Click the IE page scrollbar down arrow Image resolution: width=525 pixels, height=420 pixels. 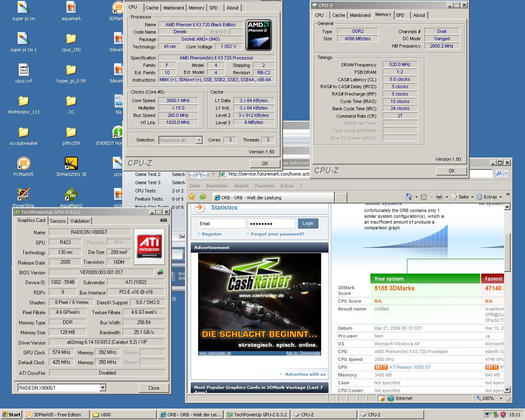tap(507, 390)
